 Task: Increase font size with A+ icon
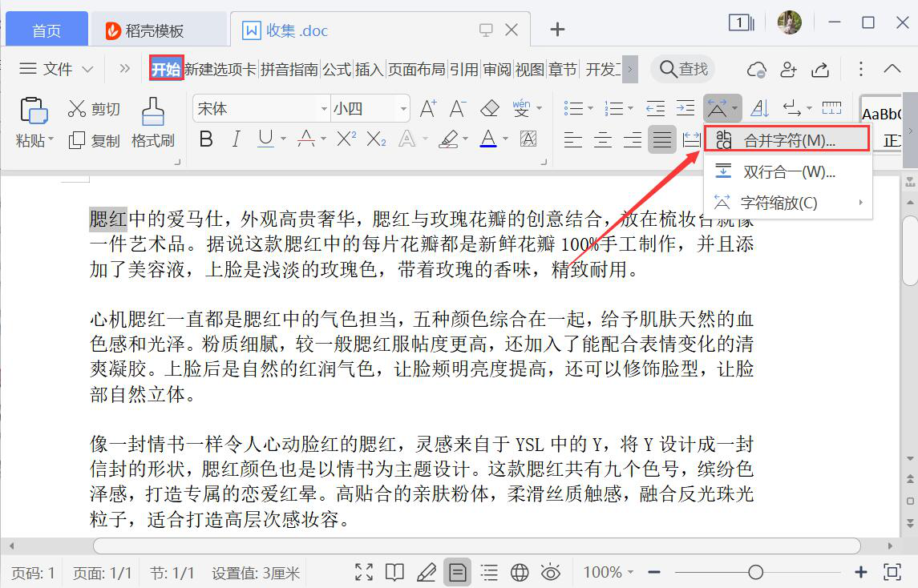pyautogui.click(x=428, y=108)
